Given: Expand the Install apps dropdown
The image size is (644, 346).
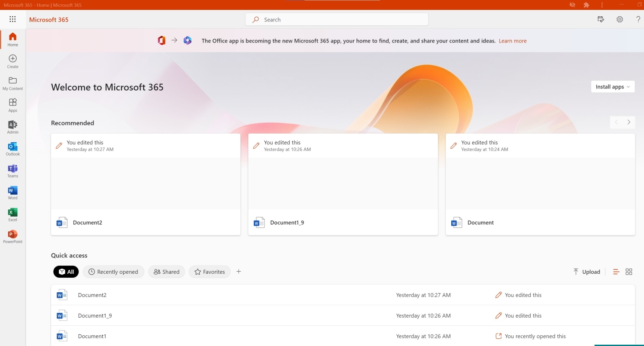Looking at the screenshot, I should [x=613, y=87].
